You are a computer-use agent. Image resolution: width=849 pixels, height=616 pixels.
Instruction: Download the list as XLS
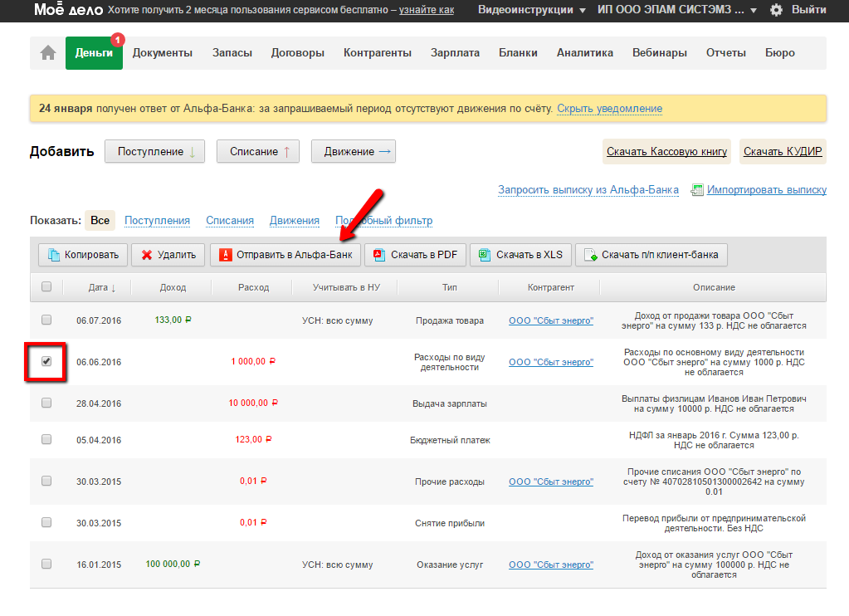point(520,255)
